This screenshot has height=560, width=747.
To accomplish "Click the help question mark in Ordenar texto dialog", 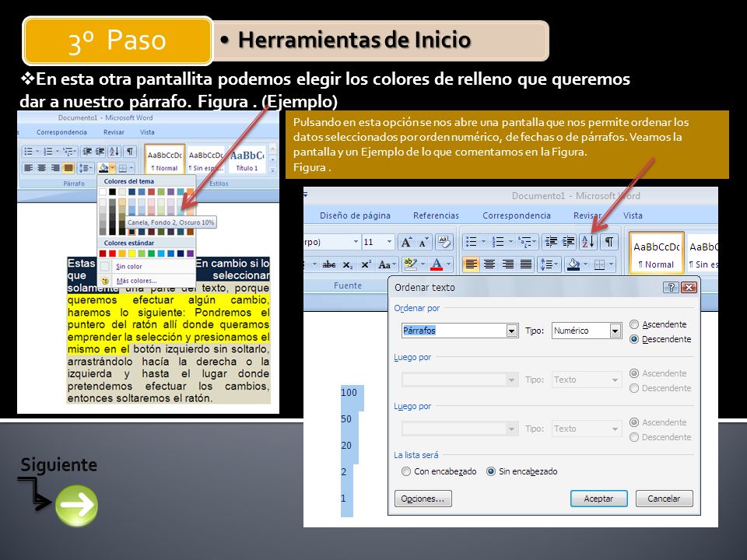I will (x=671, y=287).
